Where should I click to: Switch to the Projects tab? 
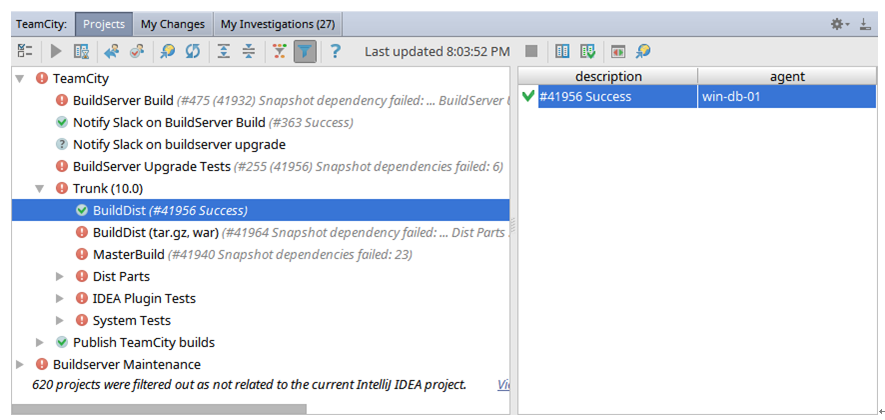pos(104,24)
